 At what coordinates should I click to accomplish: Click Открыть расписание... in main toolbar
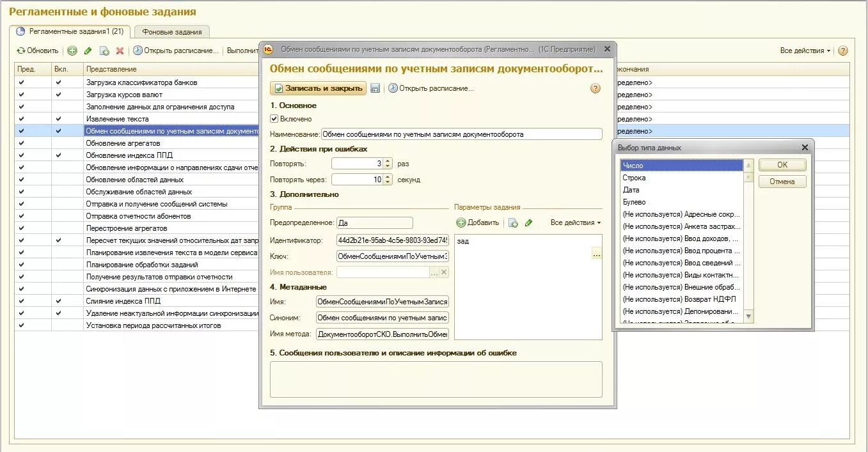point(175,51)
